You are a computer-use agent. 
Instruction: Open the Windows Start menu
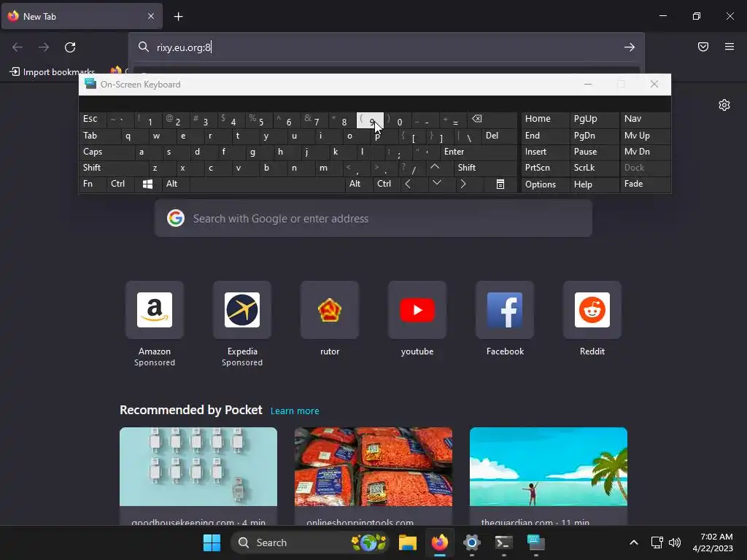[212, 542]
